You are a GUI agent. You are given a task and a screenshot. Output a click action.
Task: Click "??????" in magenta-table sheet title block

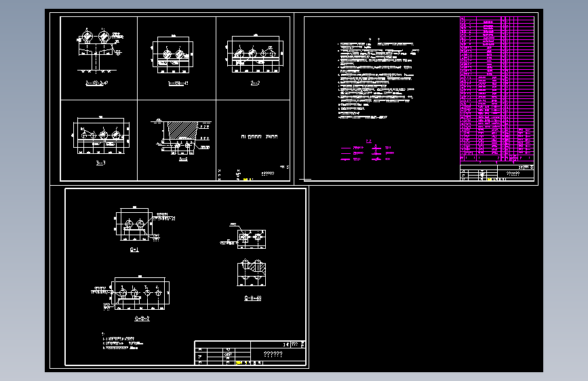click(x=513, y=174)
